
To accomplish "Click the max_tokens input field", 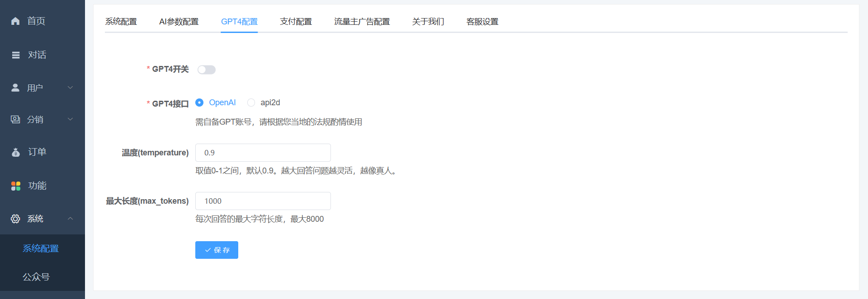I will click(x=263, y=201).
